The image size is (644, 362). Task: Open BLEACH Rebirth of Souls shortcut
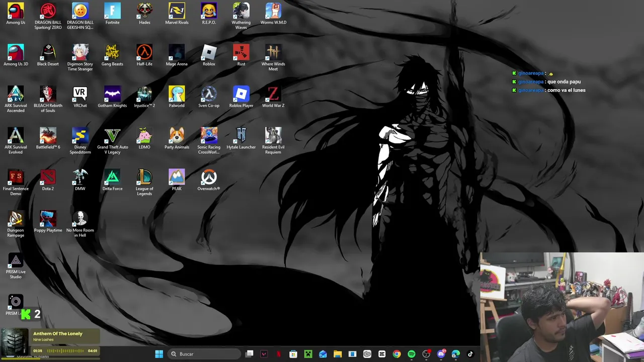coord(48,100)
